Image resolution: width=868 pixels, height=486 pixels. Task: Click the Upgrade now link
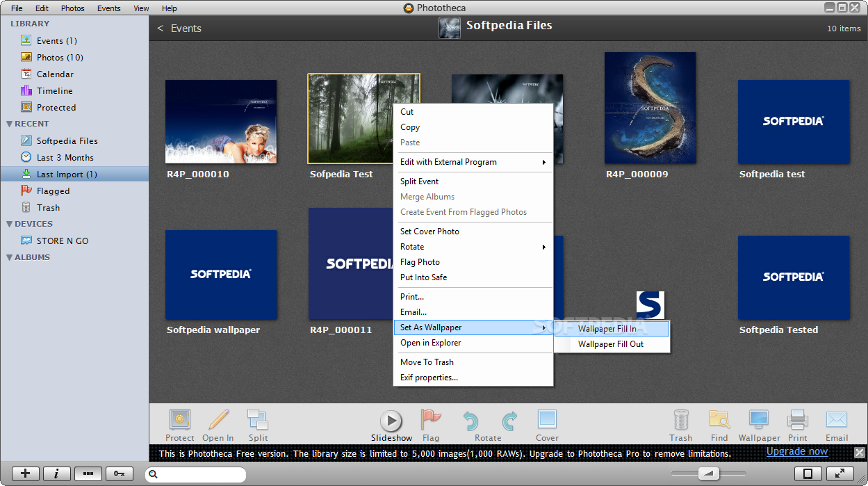[797, 451]
